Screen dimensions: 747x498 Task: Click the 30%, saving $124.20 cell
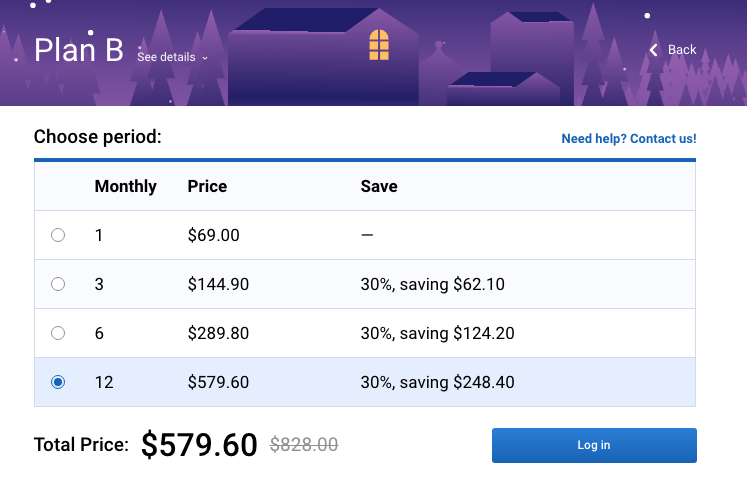[437, 333]
